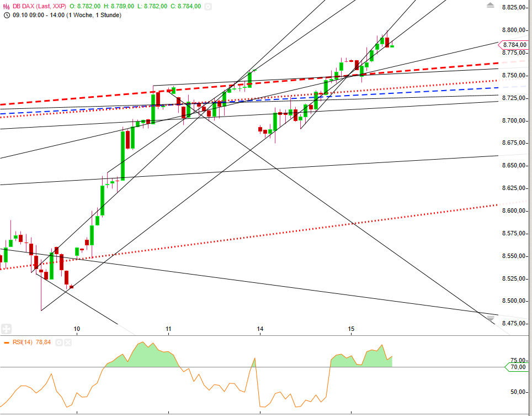Click the four-arrow pan icon above RSI panel
The width and height of the screenshot is (532, 416).
6,329
